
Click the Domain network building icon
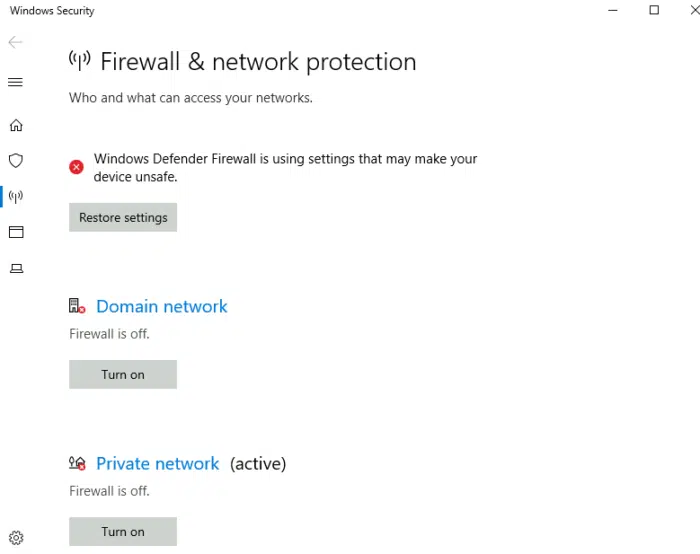pyautogui.click(x=77, y=307)
